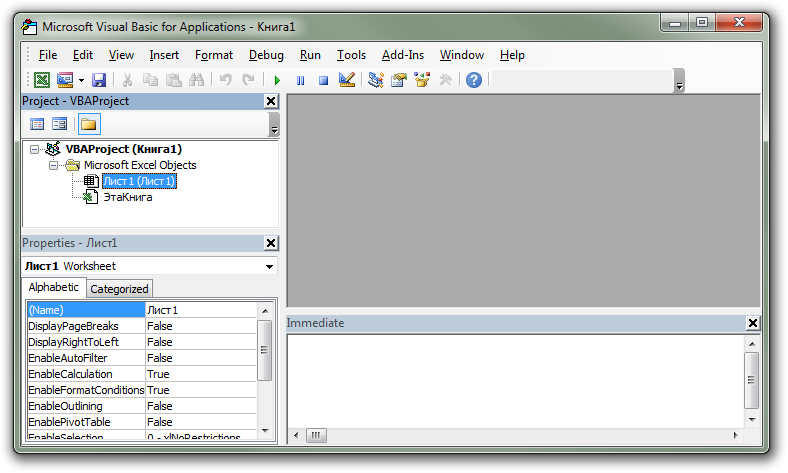The height and width of the screenshot is (473, 788).
Task: Collapse the VBAProject (Книга1) tree node
Action: (34, 149)
